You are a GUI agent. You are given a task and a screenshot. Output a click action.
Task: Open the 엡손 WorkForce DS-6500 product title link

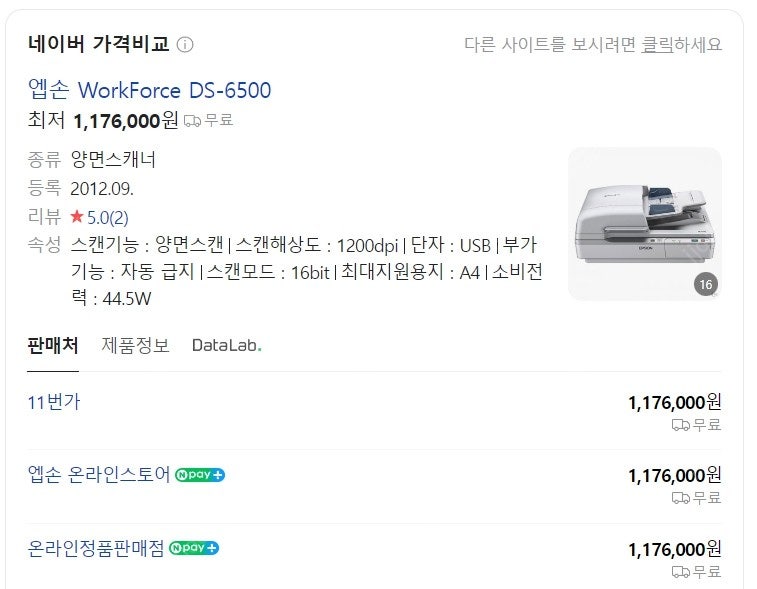tap(150, 90)
